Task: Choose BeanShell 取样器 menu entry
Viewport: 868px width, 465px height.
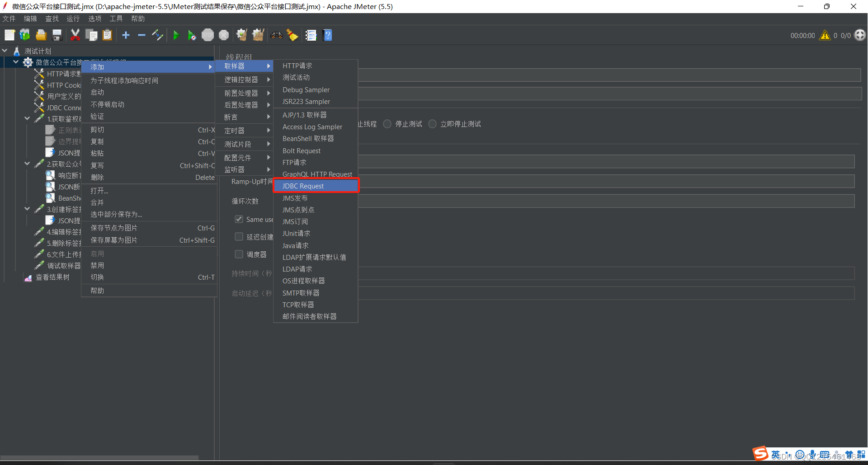Action: (316, 139)
